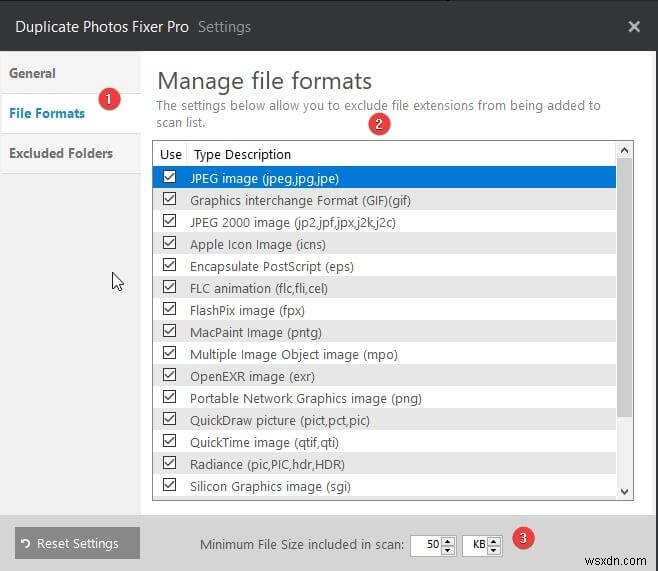Image resolution: width=658 pixels, height=571 pixels.
Task: Open the General settings tab
Action: click(33, 73)
